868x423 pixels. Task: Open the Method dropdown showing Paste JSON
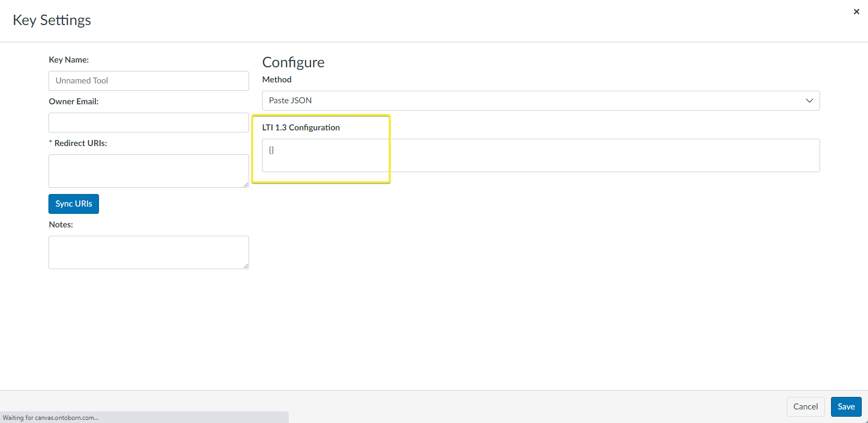click(x=541, y=101)
